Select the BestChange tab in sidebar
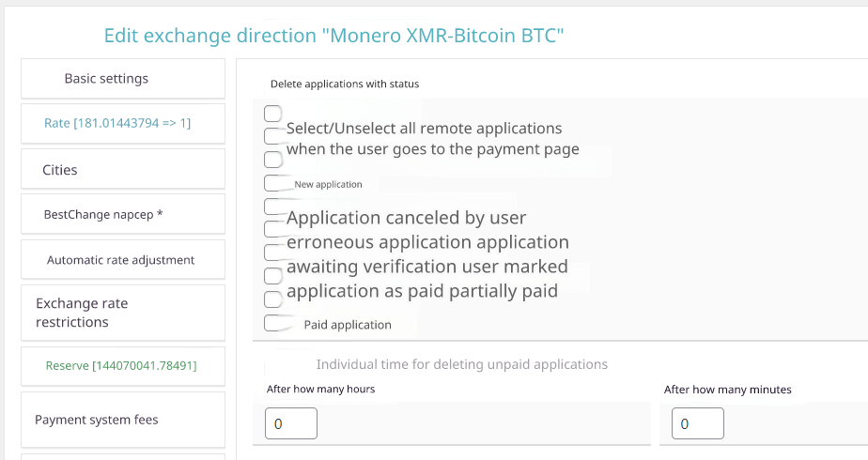 pos(122,215)
